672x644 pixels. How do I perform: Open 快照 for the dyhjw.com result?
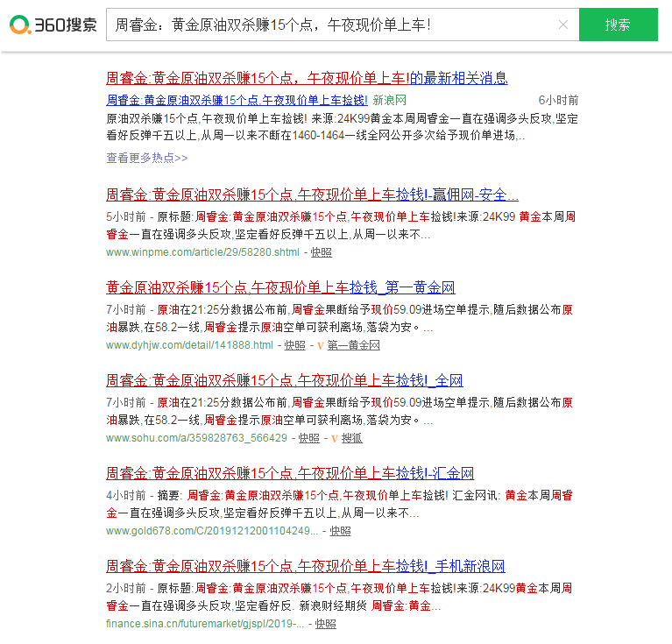295,345
